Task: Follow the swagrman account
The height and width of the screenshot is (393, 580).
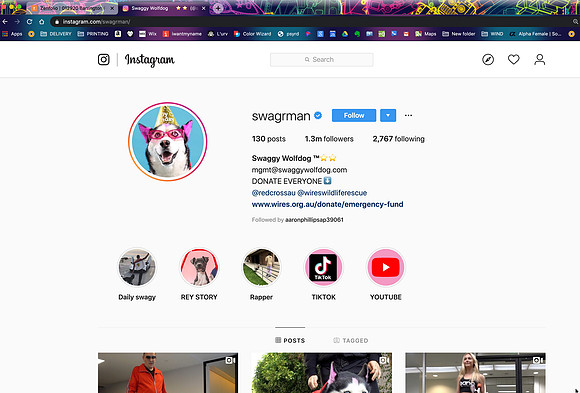Action: pyautogui.click(x=354, y=115)
